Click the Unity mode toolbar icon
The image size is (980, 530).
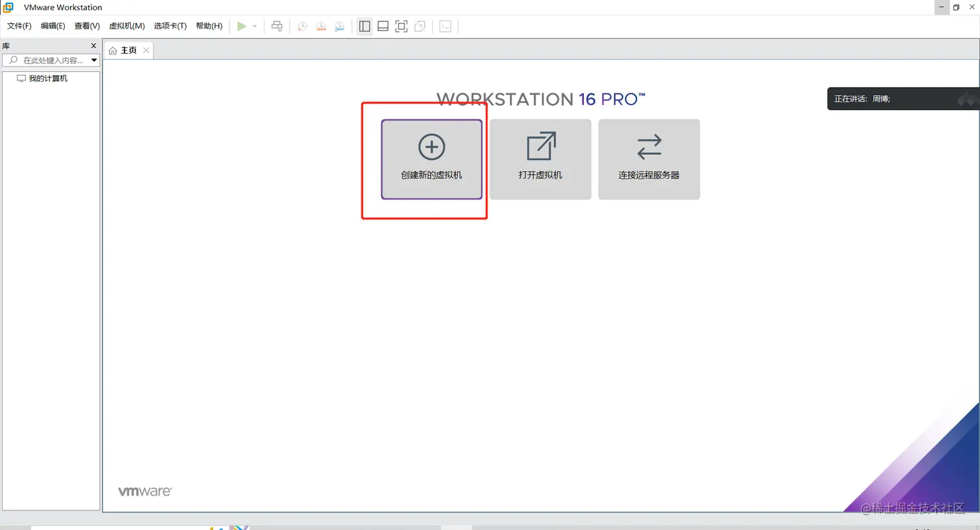pos(420,27)
